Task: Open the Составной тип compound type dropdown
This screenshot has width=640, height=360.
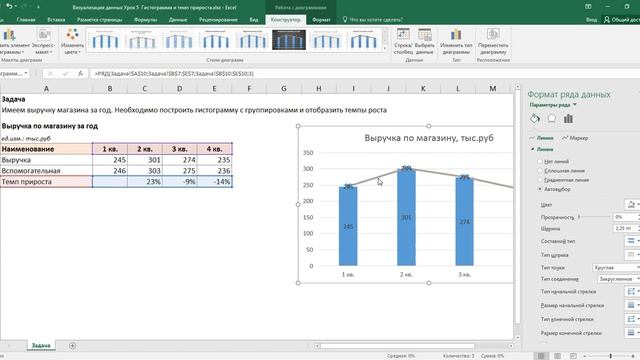Action: (x=632, y=241)
